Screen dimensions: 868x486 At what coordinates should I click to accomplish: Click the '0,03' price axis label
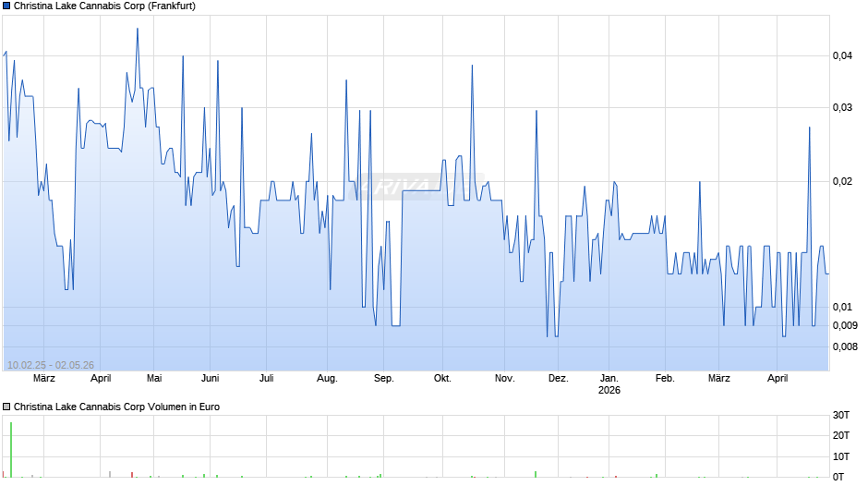point(842,107)
